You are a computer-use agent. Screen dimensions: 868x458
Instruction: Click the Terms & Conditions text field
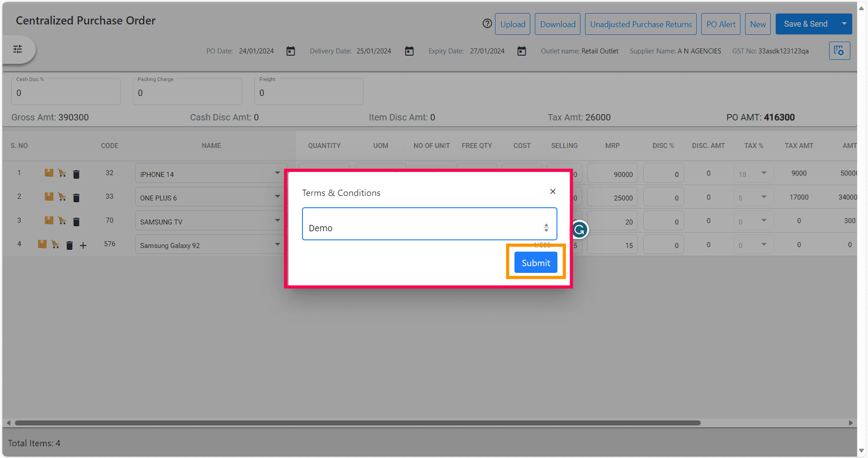click(x=423, y=224)
